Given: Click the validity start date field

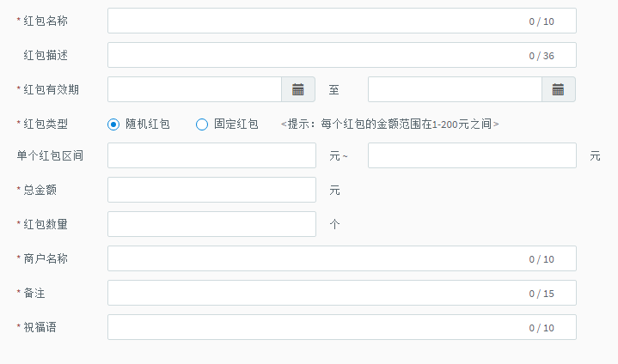Looking at the screenshot, I should (195, 90).
